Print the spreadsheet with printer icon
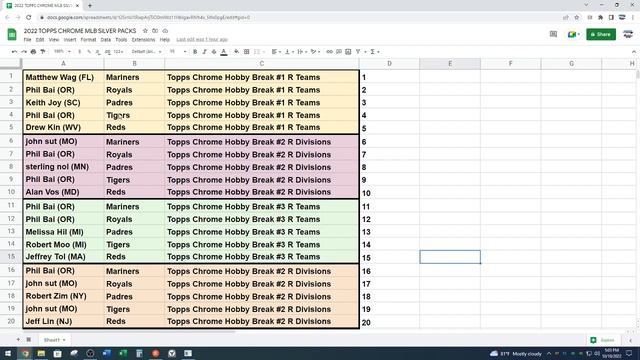The width and height of the screenshot is (640, 360). (33, 52)
